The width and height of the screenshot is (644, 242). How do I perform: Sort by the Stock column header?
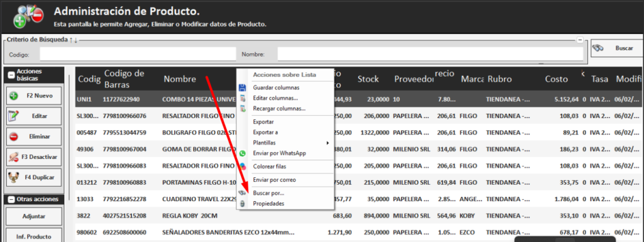coord(368,79)
